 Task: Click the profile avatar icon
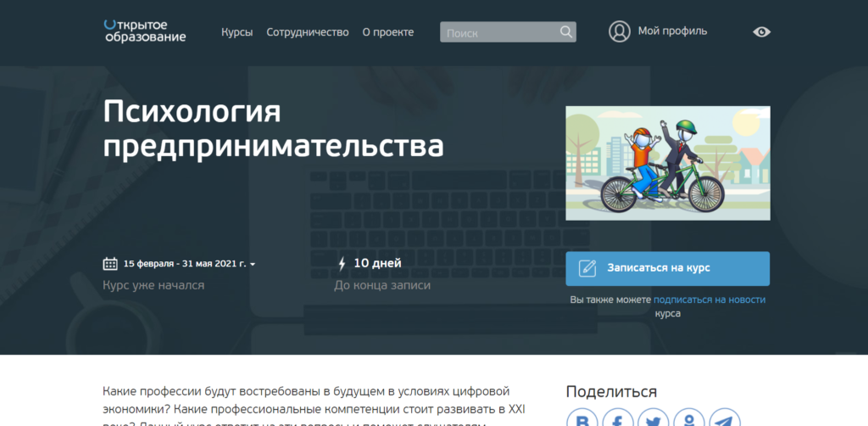(620, 31)
